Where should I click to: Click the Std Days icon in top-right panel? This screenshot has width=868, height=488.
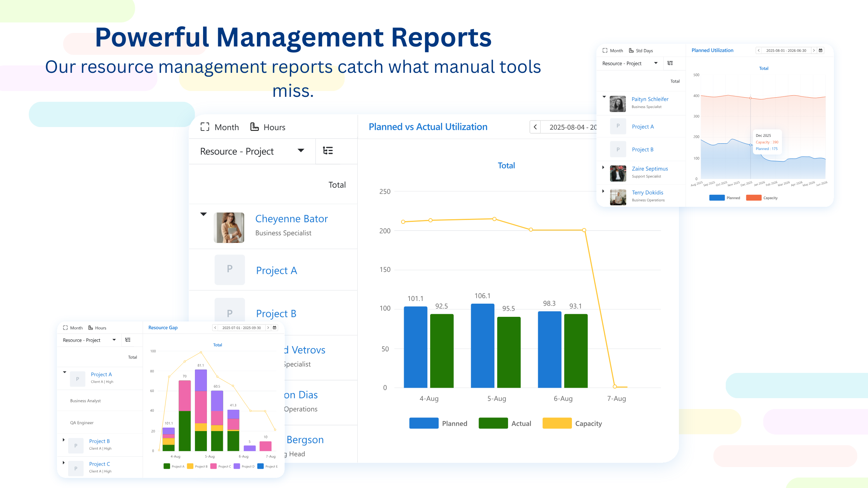[x=631, y=50]
